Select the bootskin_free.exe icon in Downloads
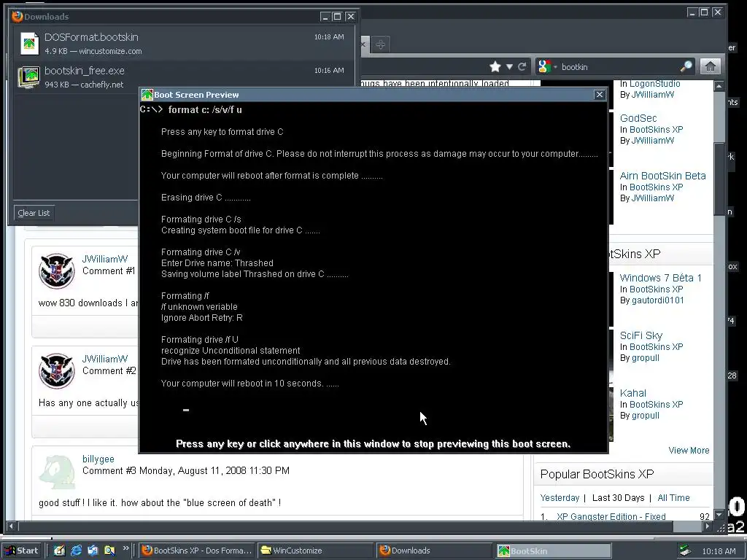Screen dimensions: 747x560 28,77
